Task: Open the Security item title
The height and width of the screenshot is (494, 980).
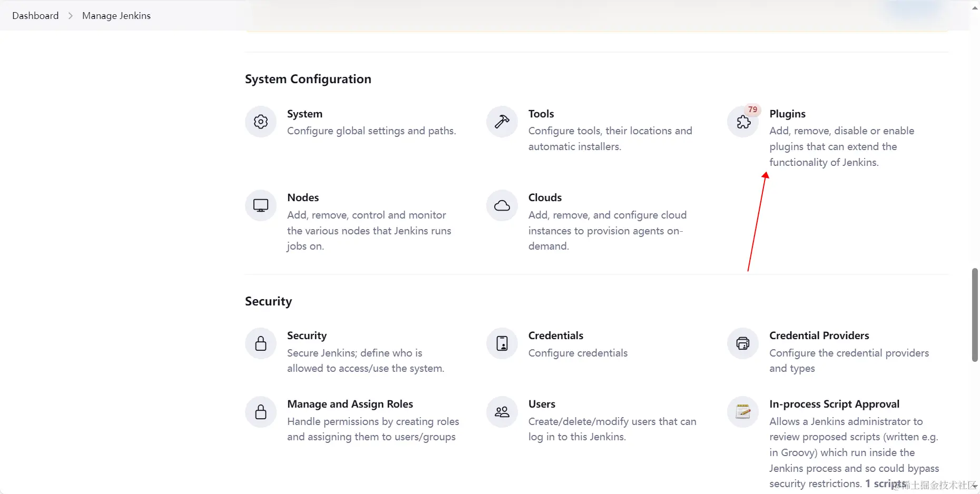Action: tap(307, 335)
